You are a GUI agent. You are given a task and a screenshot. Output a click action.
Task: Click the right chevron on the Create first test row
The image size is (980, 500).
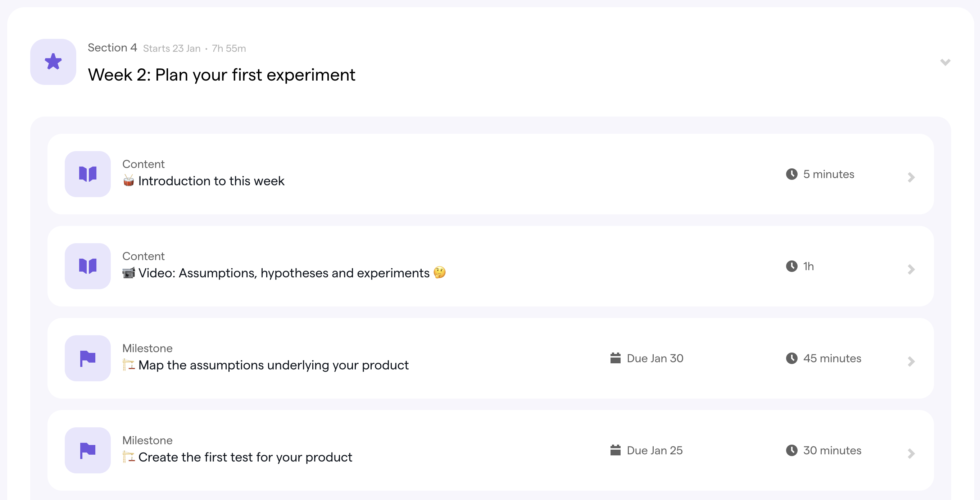[x=911, y=454]
